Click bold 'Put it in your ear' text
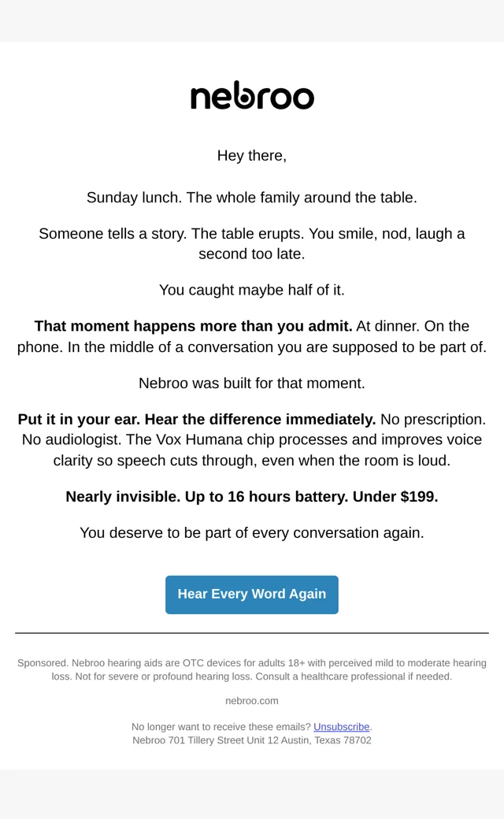Image resolution: width=504 pixels, height=819 pixels. tap(78, 419)
